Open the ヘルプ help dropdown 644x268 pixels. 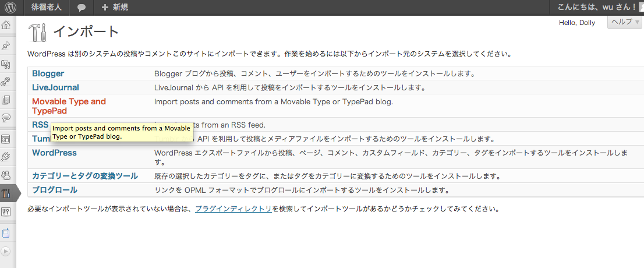(x=625, y=22)
